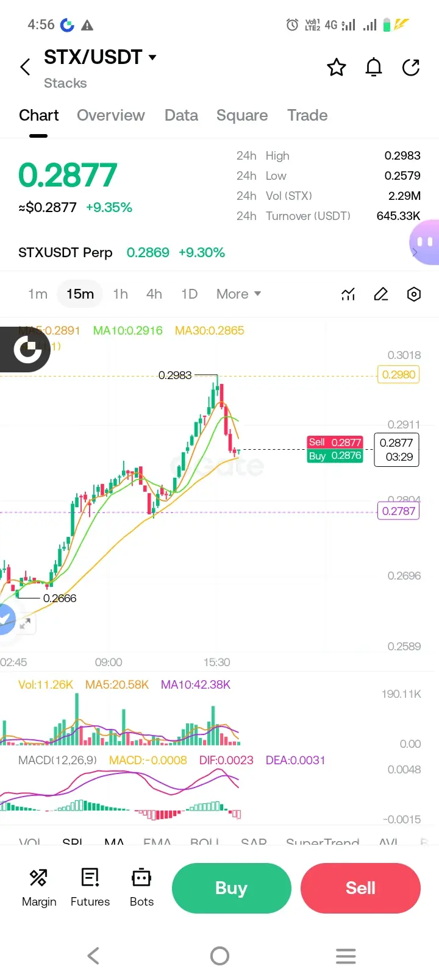
Task: Toggle the VOL indicator in bottom strip
Action: (x=30, y=842)
